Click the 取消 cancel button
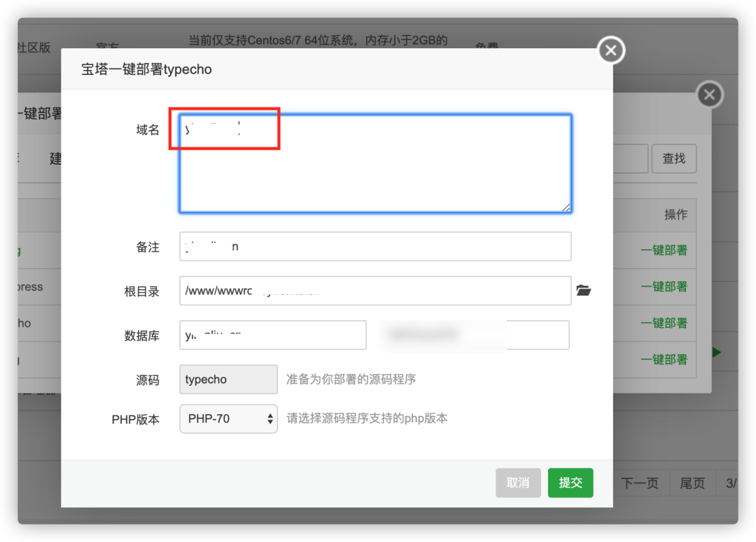 (518, 482)
